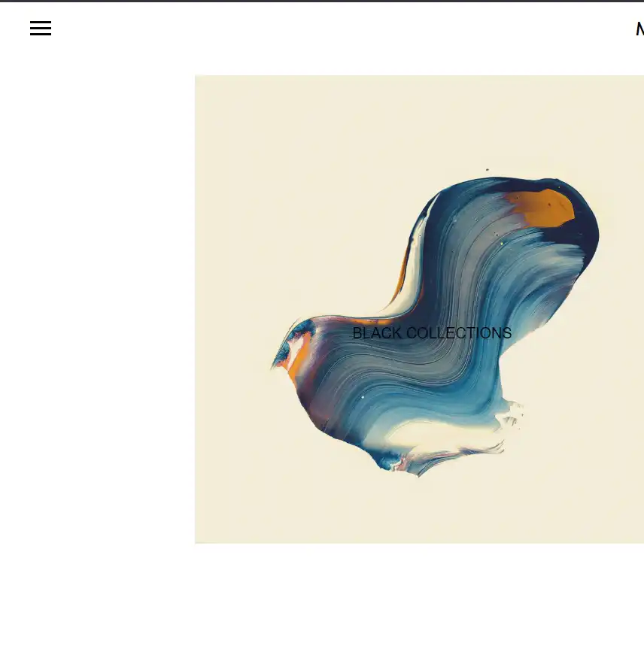644x646 pixels.
Task: Click the partially visible logo letter at top right
Action: (x=640, y=29)
